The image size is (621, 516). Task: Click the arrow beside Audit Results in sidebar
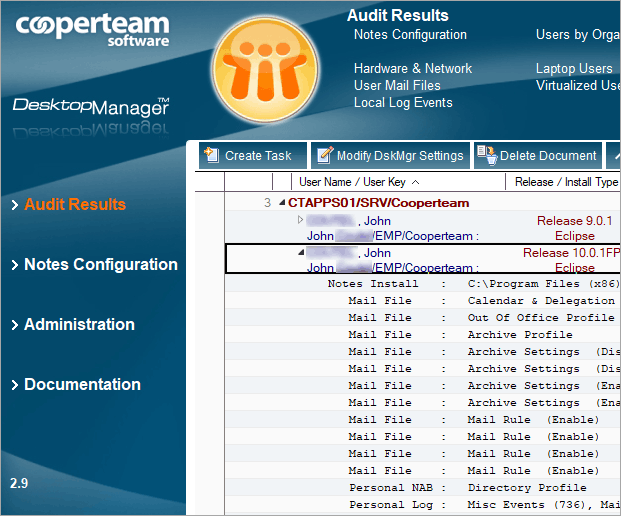[x=15, y=205]
